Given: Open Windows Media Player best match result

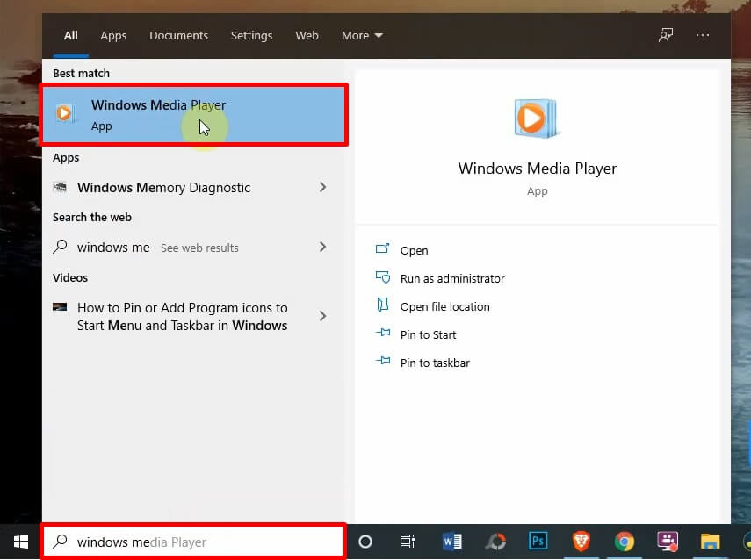Looking at the screenshot, I should point(193,114).
